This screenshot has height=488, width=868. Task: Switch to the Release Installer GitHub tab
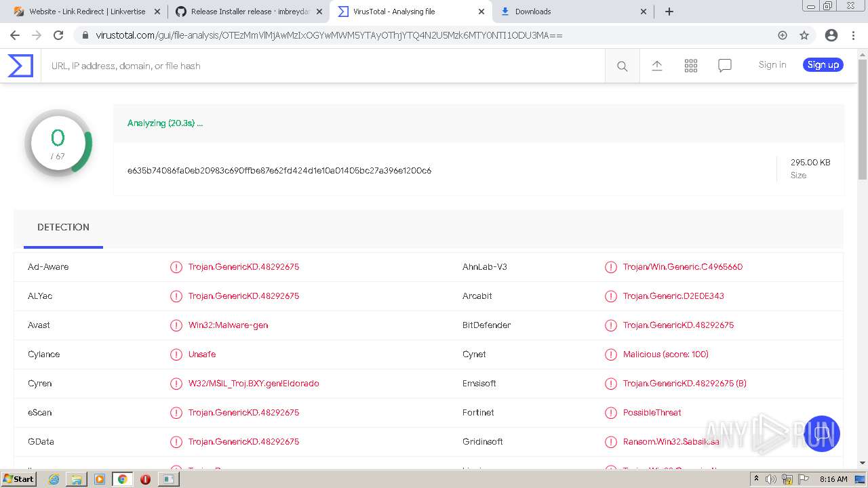click(244, 12)
